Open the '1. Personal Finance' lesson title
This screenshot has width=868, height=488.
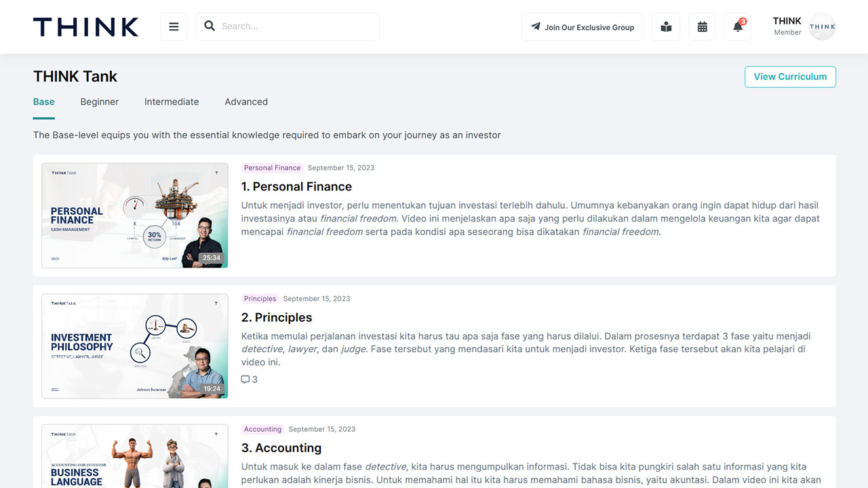pyautogui.click(x=296, y=186)
